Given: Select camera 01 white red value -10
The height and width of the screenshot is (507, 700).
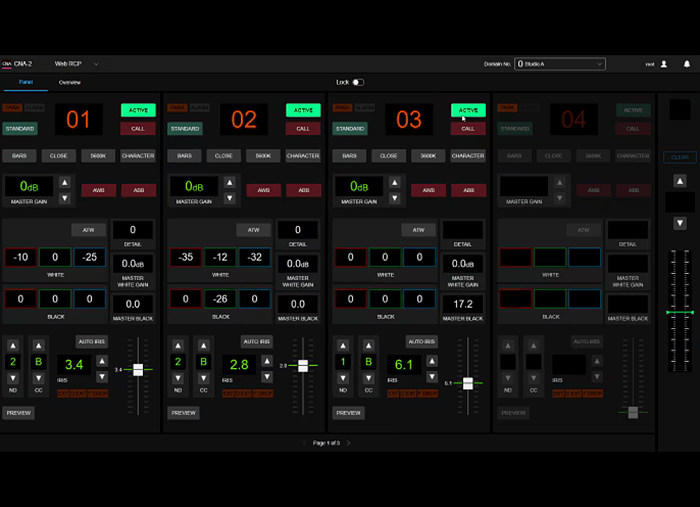Looking at the screenshot, I should click(x=21, y=257).
